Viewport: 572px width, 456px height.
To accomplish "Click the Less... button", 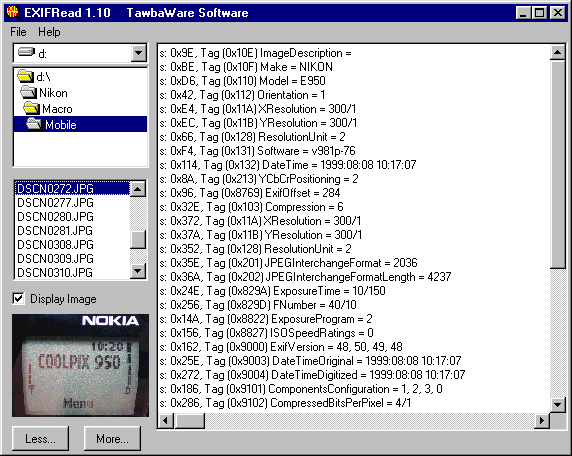I will (x=40, y=438).
